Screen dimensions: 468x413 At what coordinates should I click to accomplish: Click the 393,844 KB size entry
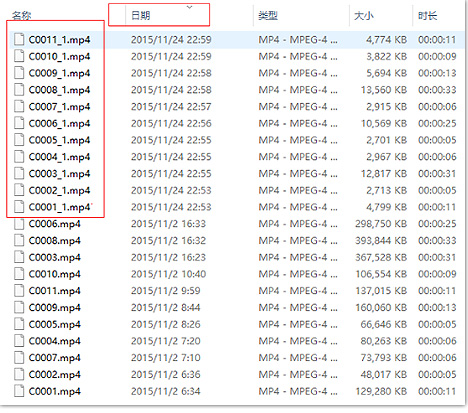381,240
